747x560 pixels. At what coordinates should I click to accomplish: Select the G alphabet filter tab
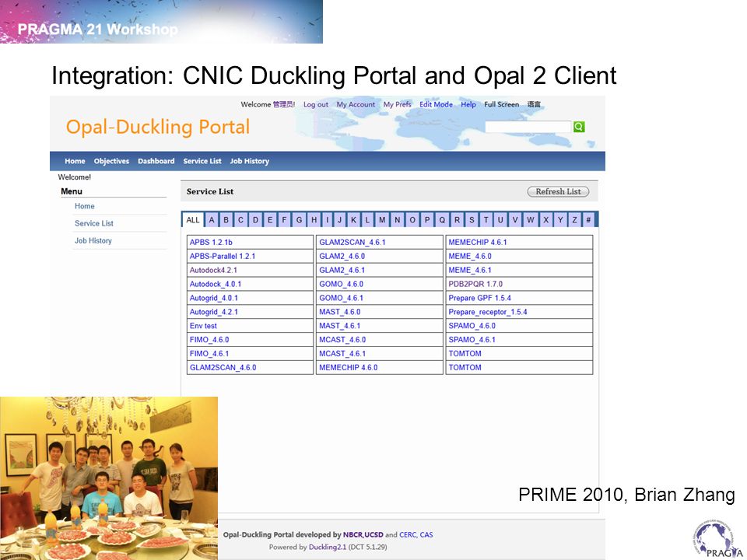(x=299, y=219)
